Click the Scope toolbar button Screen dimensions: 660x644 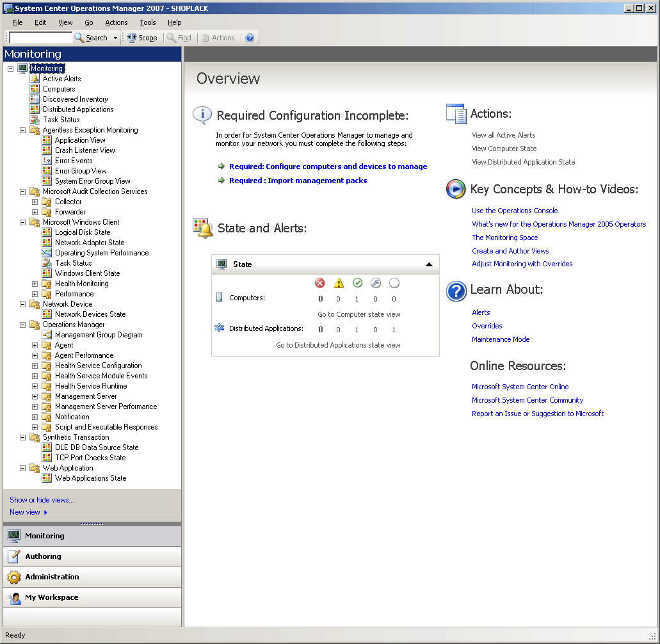(x=142, y=38)
